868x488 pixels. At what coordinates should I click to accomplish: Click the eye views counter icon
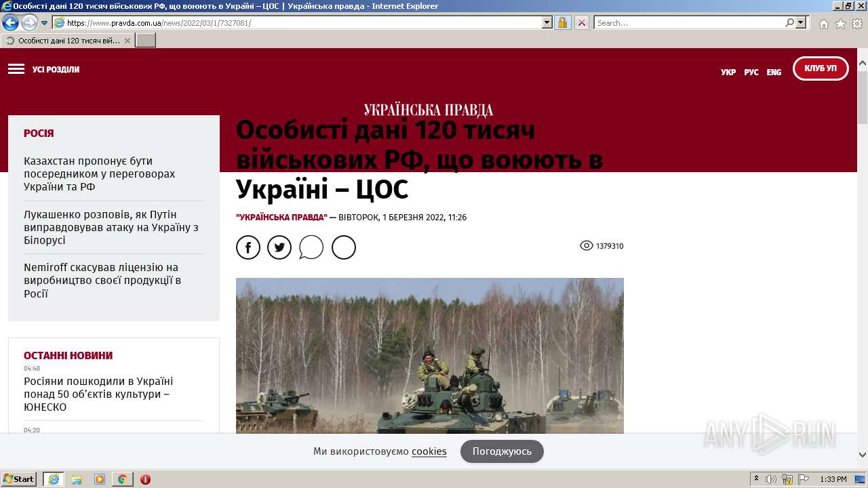click(x=587, y=245)
